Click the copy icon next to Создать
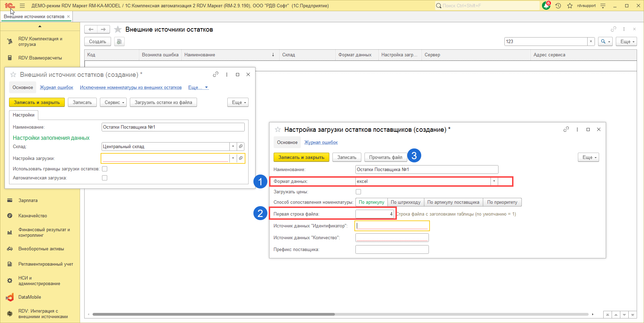644x323 pixels. point(119,42)
